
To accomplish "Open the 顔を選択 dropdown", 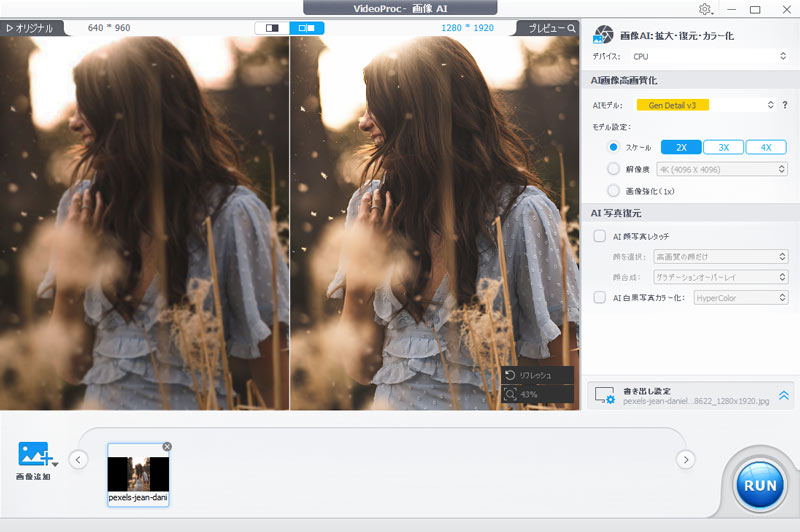I will pos(721,257).
